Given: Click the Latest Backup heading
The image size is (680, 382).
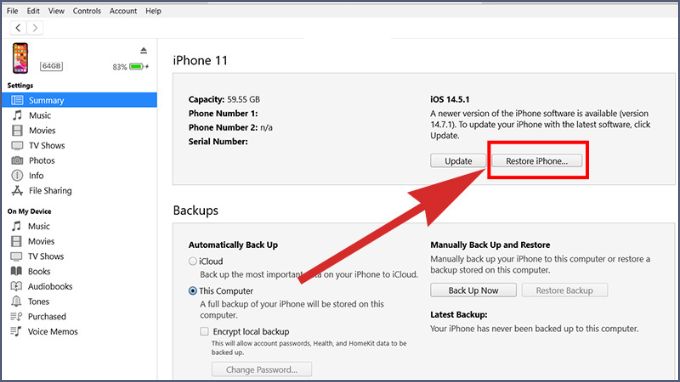Looking at the screenshot, I should [x=458, y=314].
